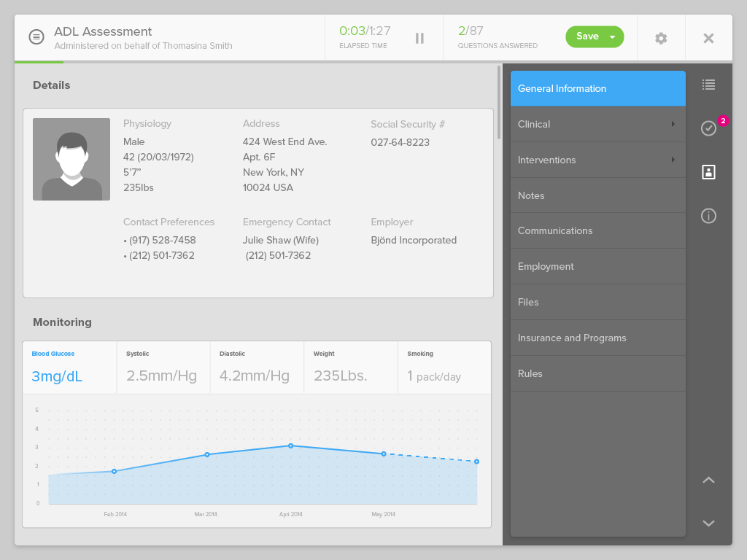This screenshot has height=560, width=747.
Task: Click the Feb 2014 chart data point
Action: tap(115, 472)
